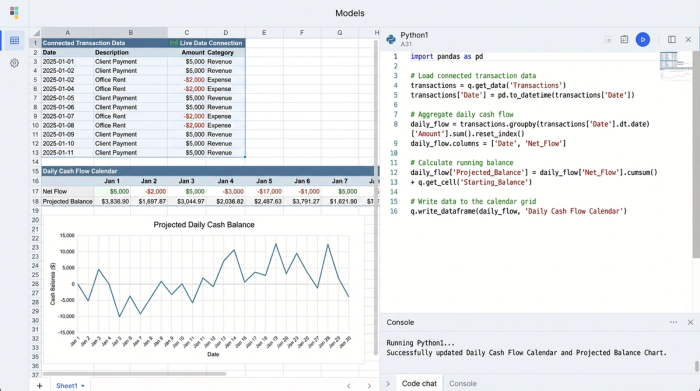Click the clipboard snippets icon in code toolbar

pos(624,39)
